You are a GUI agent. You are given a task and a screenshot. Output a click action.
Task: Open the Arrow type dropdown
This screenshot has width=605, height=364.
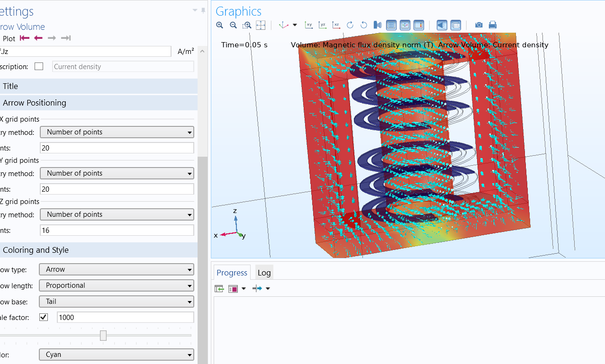point(117,269)
